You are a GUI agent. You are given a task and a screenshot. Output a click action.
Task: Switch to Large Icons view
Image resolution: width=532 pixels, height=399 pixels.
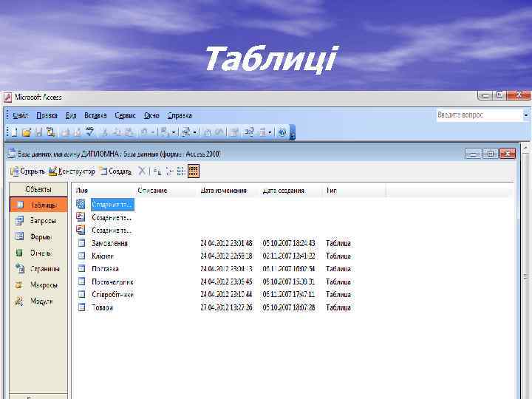(157, 171)
